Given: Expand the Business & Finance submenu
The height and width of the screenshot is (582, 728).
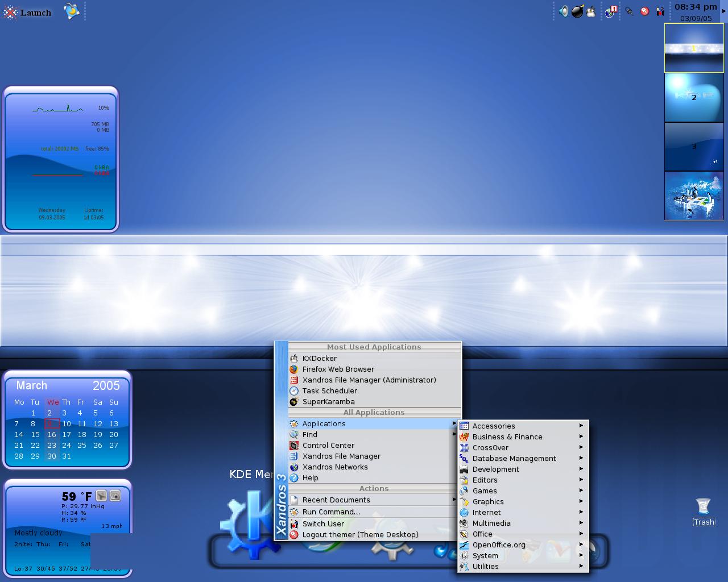Looking at the screenshot, I should (x=523, y=437).
